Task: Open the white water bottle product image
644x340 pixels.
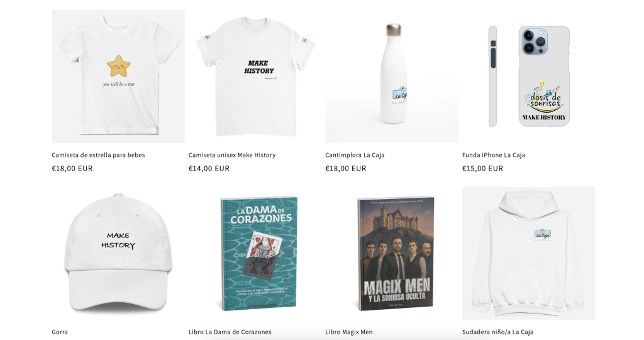Action: 392,76
